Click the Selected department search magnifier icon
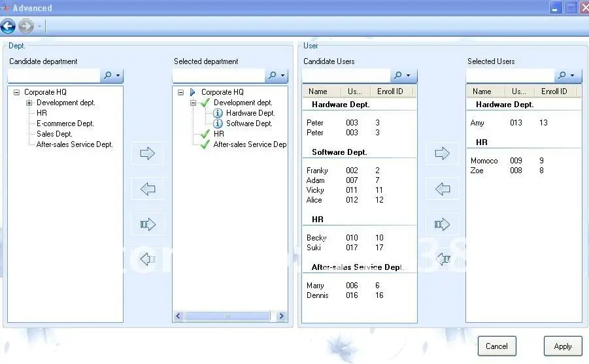 click(273, 75)
